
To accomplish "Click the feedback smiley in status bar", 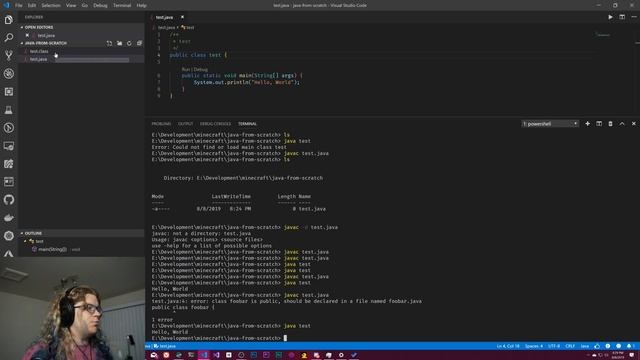I will pyautogui.click(x=618, y=346).
